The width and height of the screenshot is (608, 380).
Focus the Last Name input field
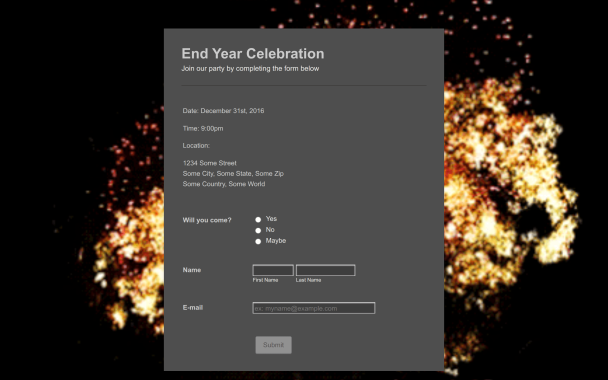(325, 270)
